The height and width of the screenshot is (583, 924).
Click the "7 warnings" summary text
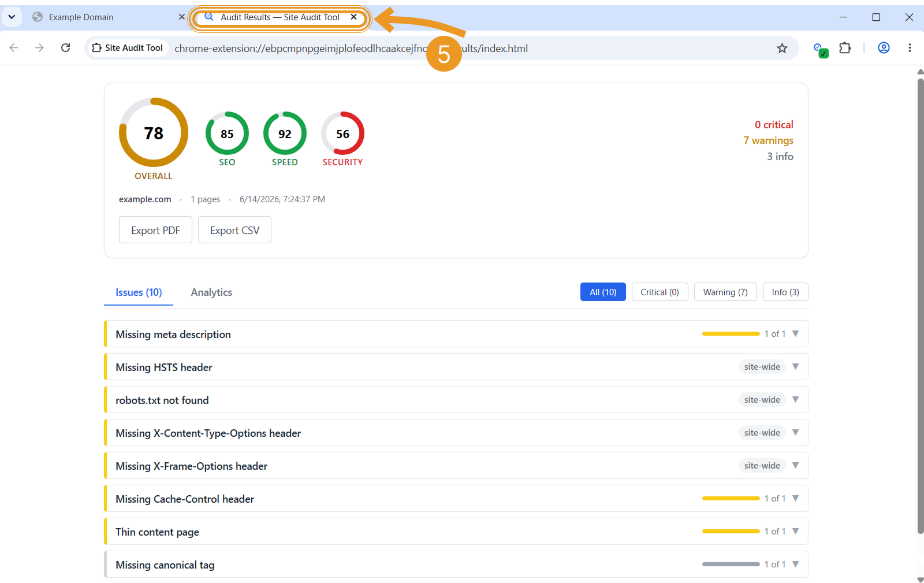[x=768, y=140]
